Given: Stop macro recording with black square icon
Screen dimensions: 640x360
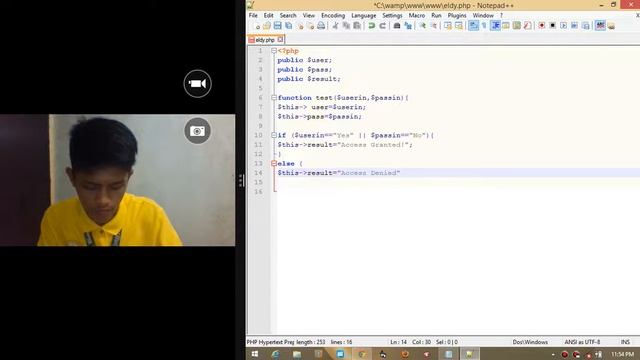Looking at the screenshot, I should 553,26.
